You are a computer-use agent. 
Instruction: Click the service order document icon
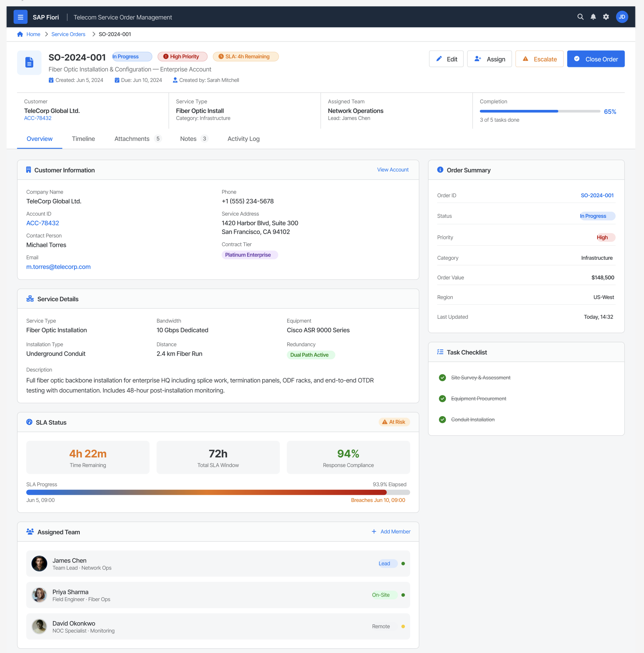(29, 63)
